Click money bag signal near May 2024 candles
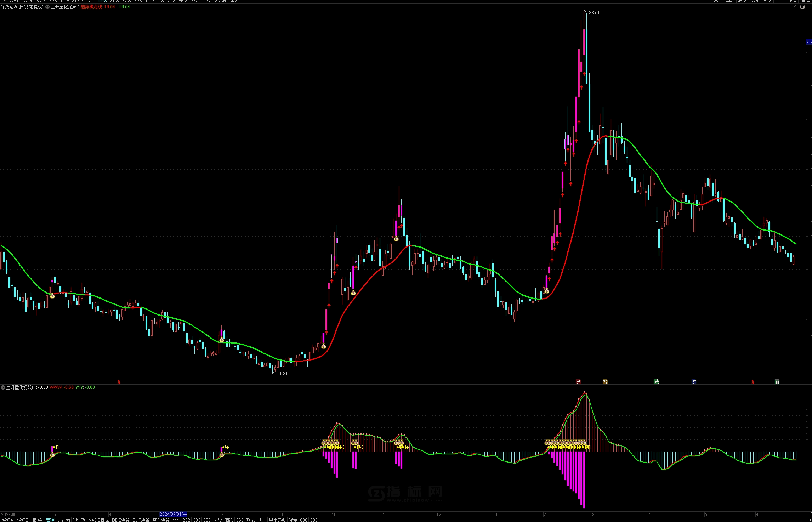812x522 pixels. coord(52,296)
